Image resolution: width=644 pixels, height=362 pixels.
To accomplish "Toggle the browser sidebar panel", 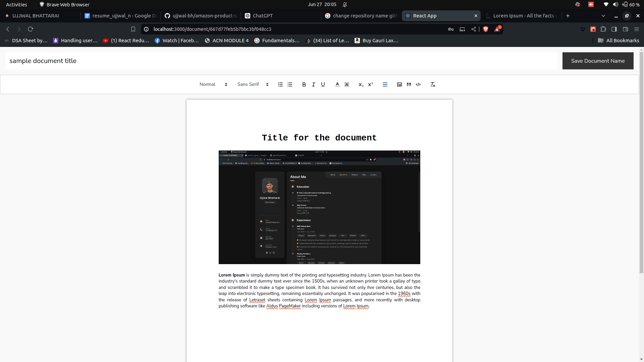I will tap(614, 29).
